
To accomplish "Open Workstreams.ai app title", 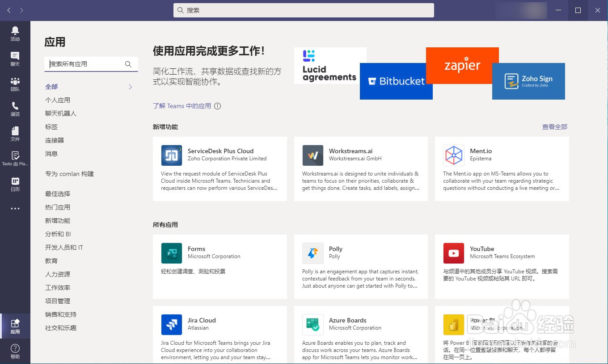I will coord(350,151).
